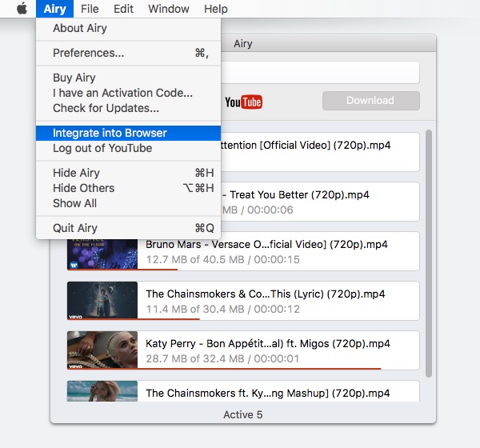
Task: Open the Apple menu
Action: coord(22,9)
